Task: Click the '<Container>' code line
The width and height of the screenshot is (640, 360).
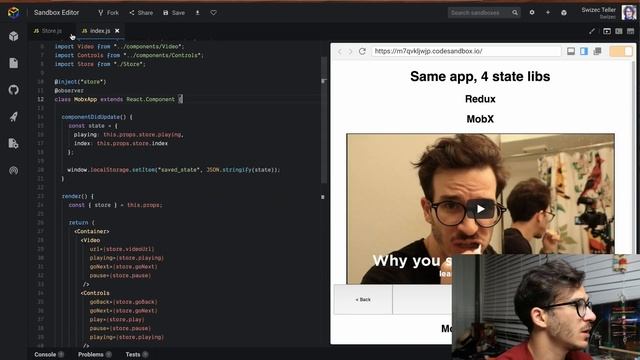Action: 92,231
